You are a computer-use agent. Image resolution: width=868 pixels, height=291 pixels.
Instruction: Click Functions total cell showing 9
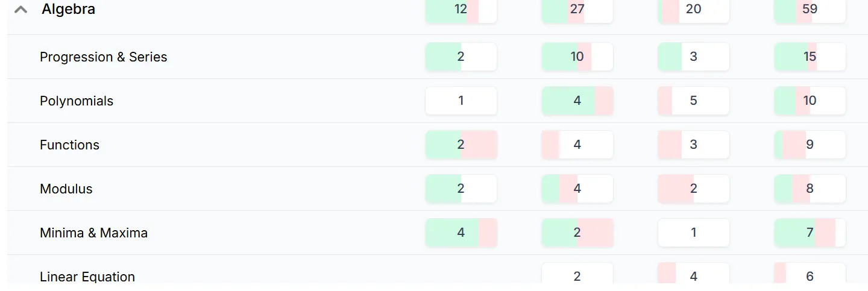click(x=810, y=145)
